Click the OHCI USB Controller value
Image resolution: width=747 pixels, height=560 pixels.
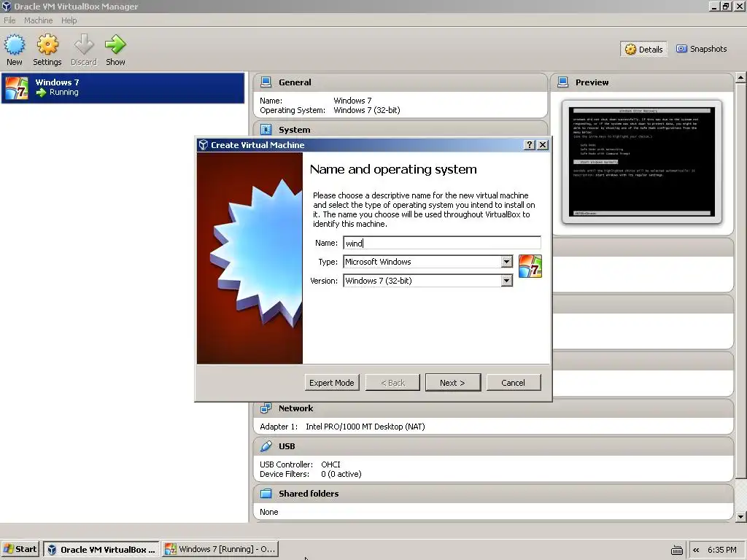pyautogui.click(x=330, y=464)
